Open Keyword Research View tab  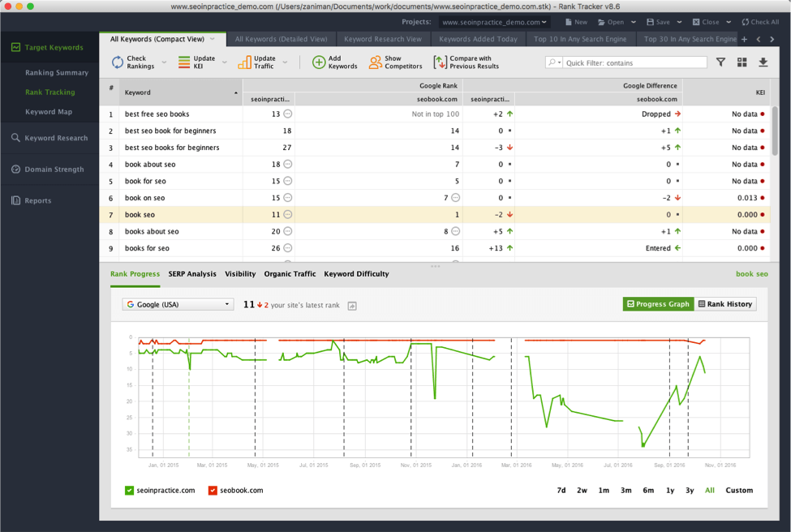[x=382, y=39]
